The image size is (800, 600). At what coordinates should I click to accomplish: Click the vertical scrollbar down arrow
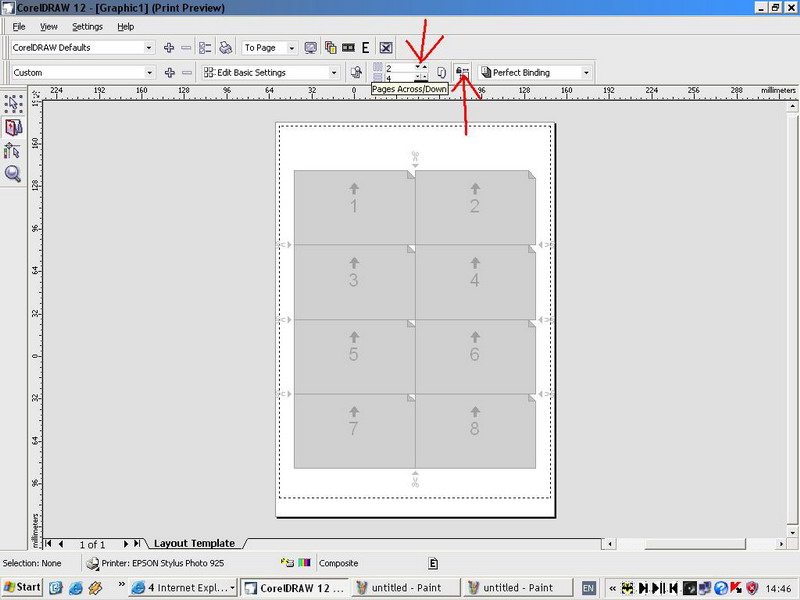click(792, 532)
